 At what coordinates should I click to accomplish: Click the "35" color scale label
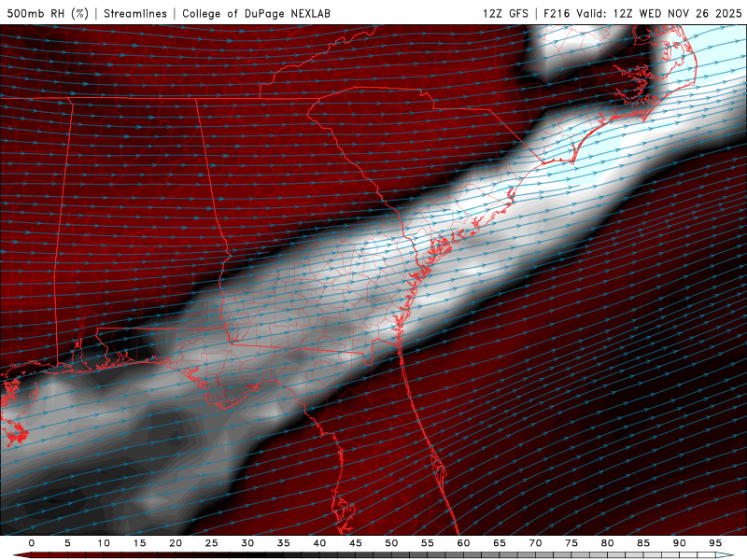point(284,543)
